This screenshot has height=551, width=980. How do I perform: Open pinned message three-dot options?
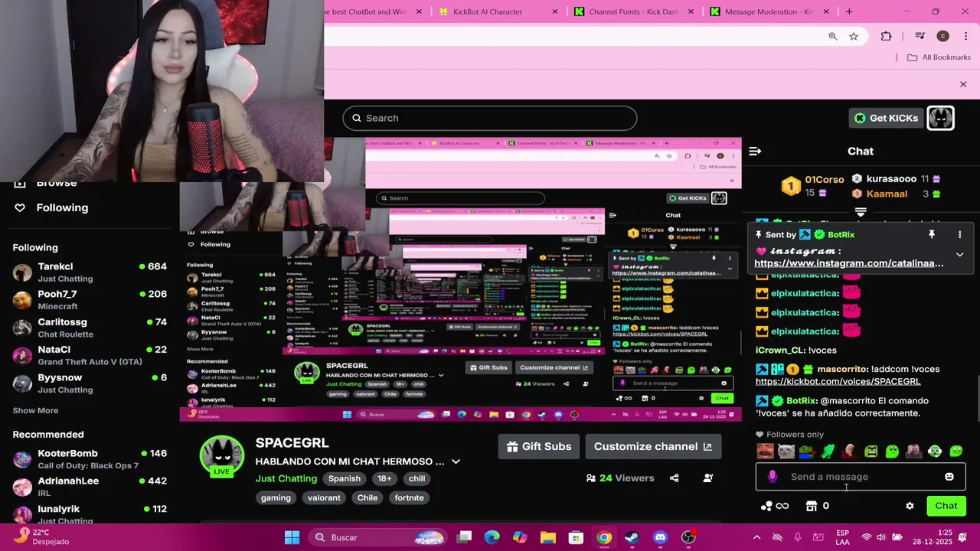[959, 234]
